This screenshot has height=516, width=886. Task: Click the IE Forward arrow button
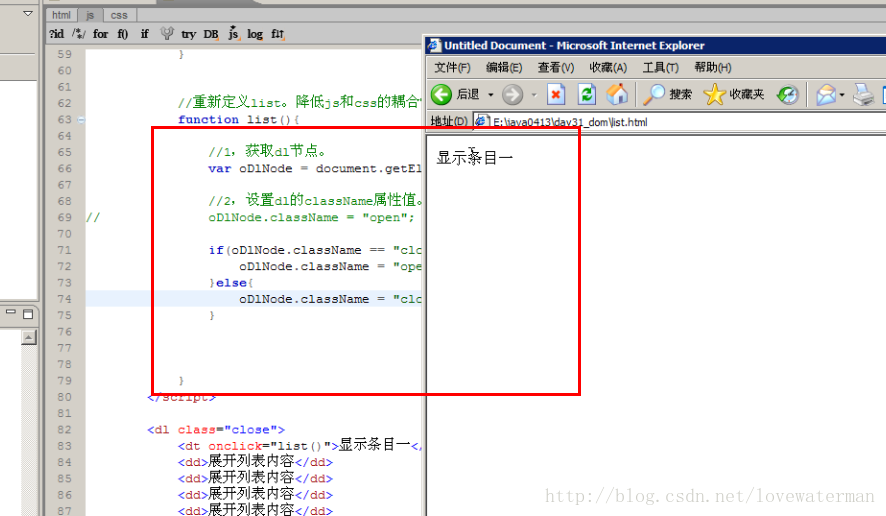pos(513,94)
